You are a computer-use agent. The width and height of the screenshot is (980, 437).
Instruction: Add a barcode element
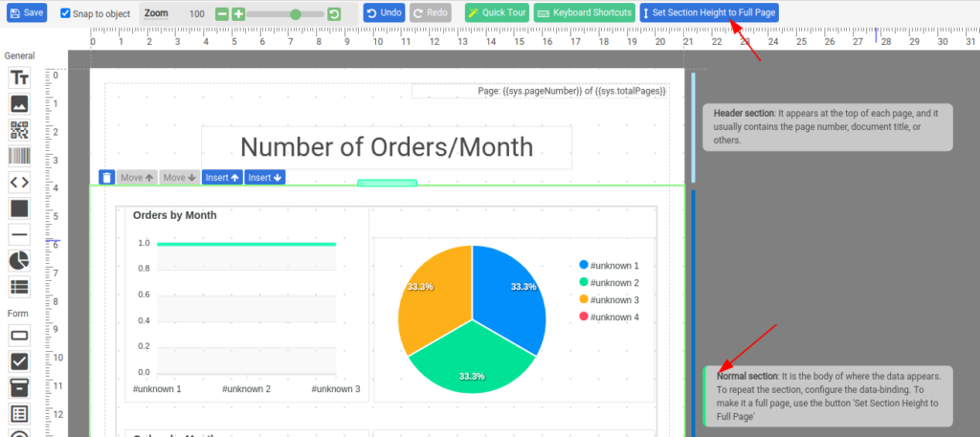[19, 156]
